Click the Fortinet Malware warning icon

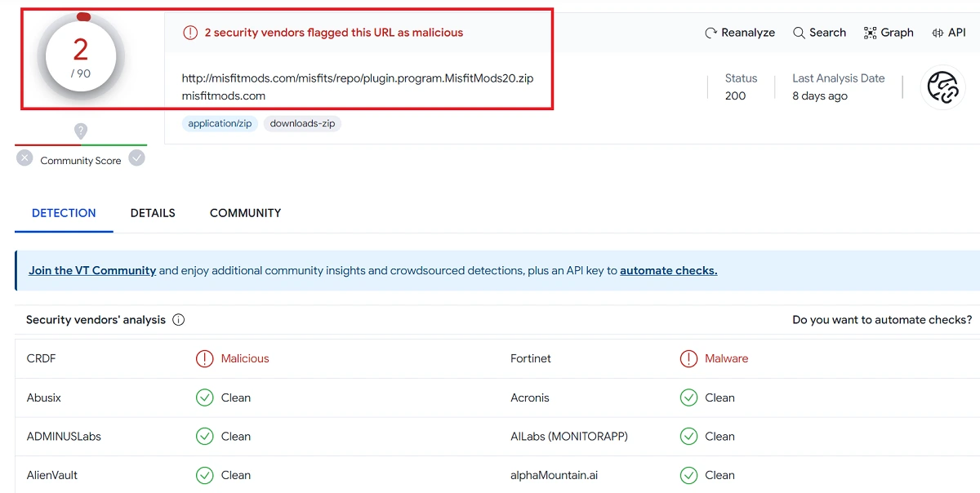point(688,358)
